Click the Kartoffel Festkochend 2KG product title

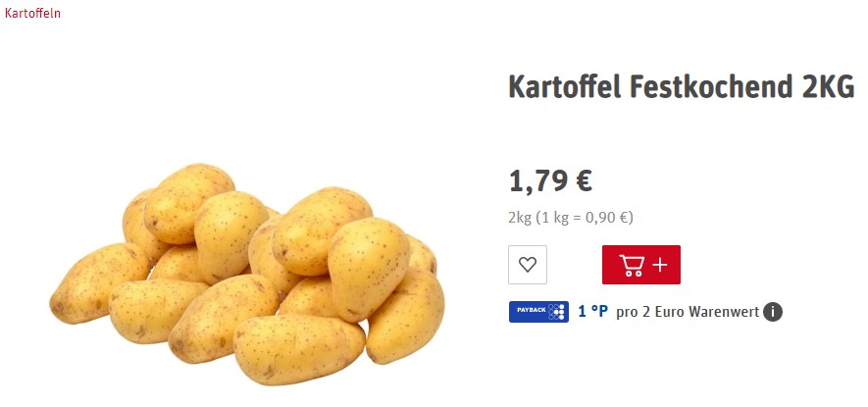coord(682,86)
